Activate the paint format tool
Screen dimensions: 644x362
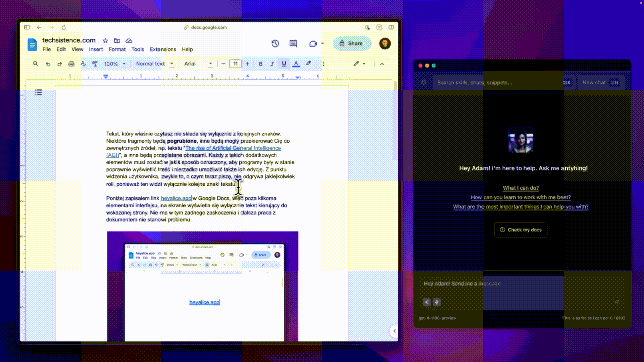click(95, 64)
